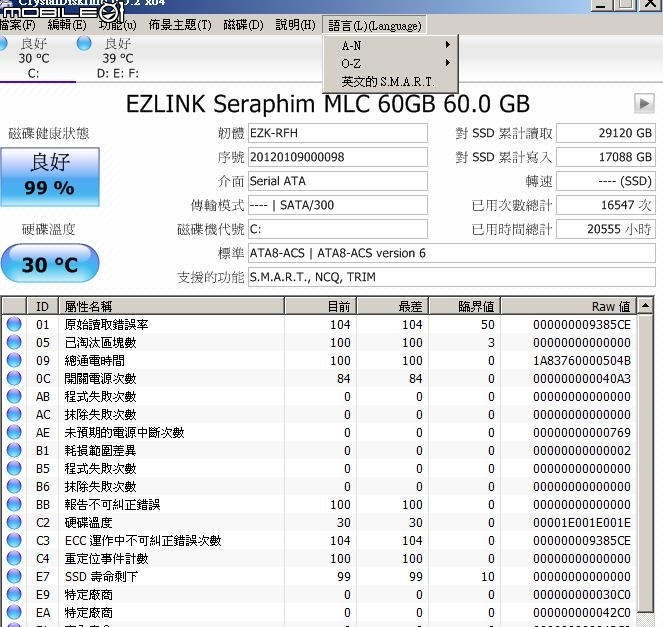
Task: Click status orb for attribute BB
Action: click(x=14, y=504)
